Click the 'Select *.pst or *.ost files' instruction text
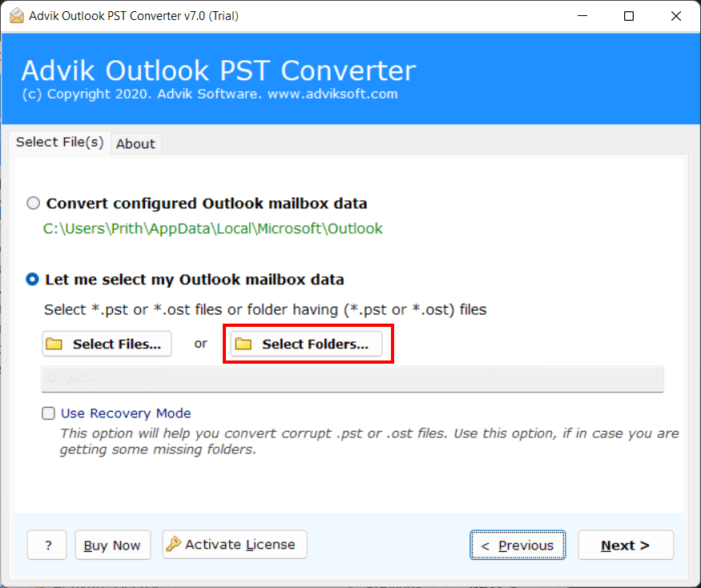The width and height of the screenshot is (701, 588). (x=265, y=309)
